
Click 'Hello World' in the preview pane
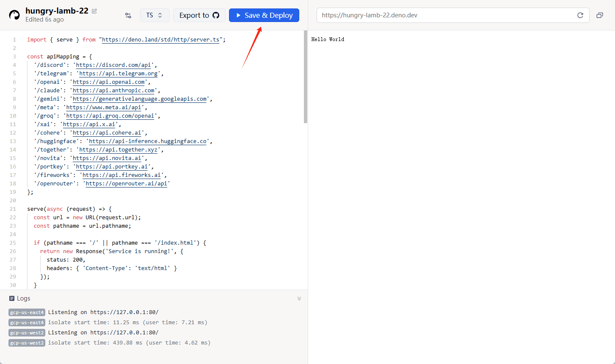click(x=328, y=39)
